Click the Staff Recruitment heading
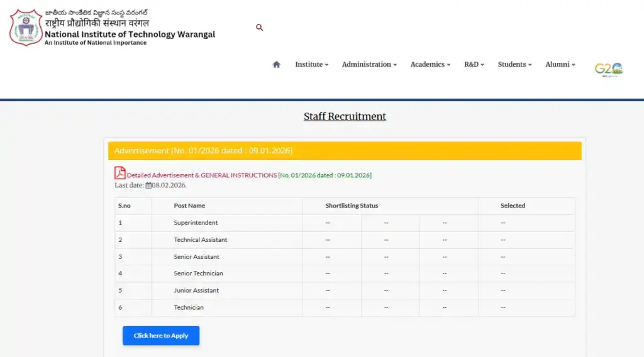 click(x=345, y=116)
